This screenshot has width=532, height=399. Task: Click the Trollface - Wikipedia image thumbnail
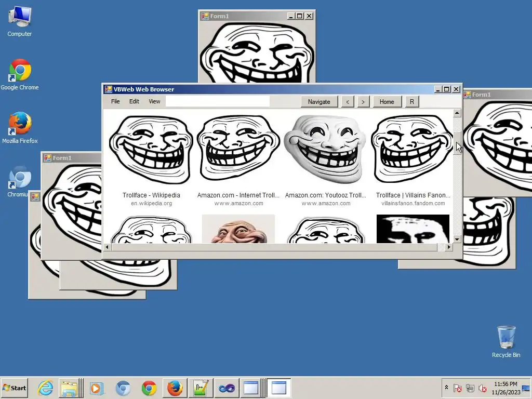coord(151,149)
